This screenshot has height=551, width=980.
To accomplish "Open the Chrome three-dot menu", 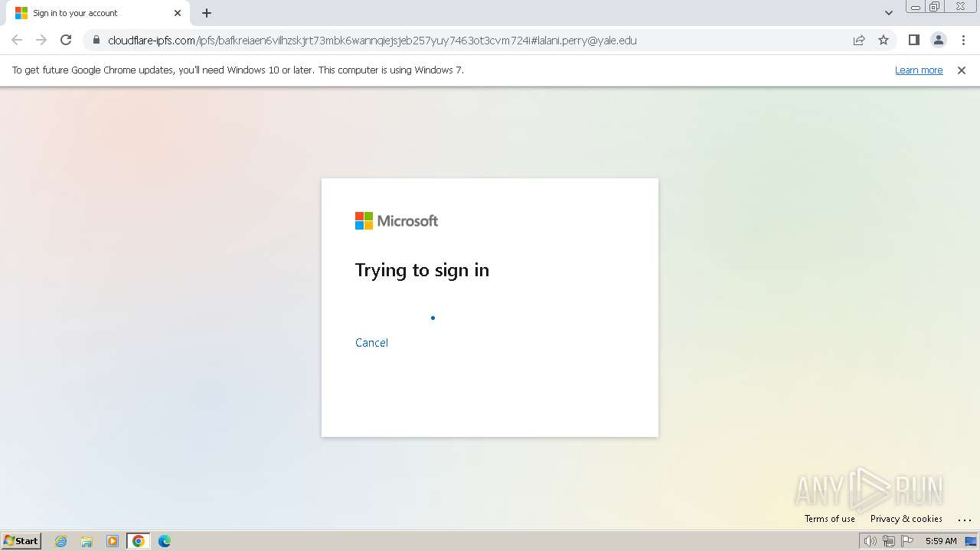I will point(963,41).
